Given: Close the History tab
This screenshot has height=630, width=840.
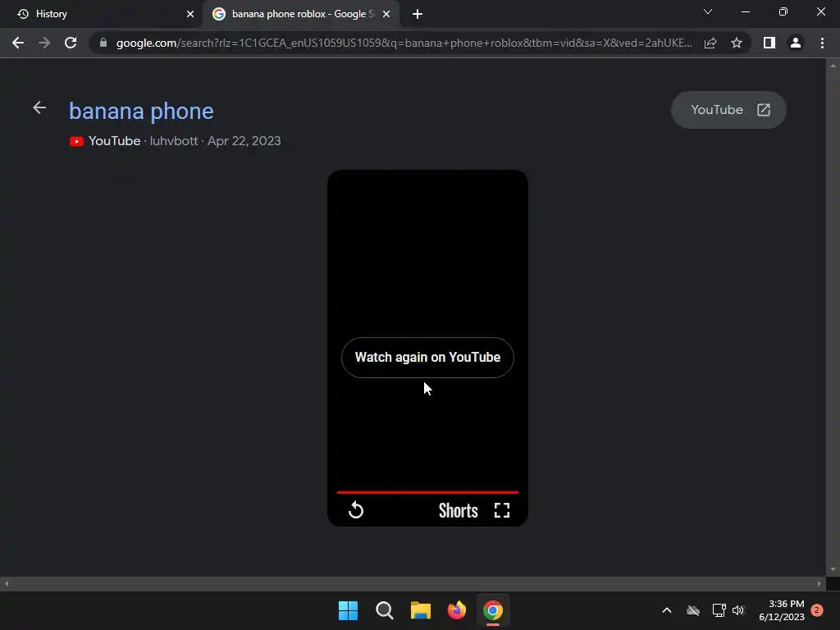Looking at the screenshot, I should pos(190,15).
